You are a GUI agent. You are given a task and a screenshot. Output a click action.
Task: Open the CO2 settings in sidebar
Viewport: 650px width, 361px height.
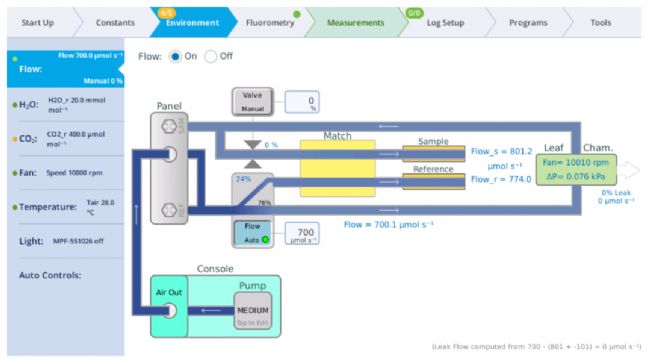pyautogui.click(x=65, y=139)
